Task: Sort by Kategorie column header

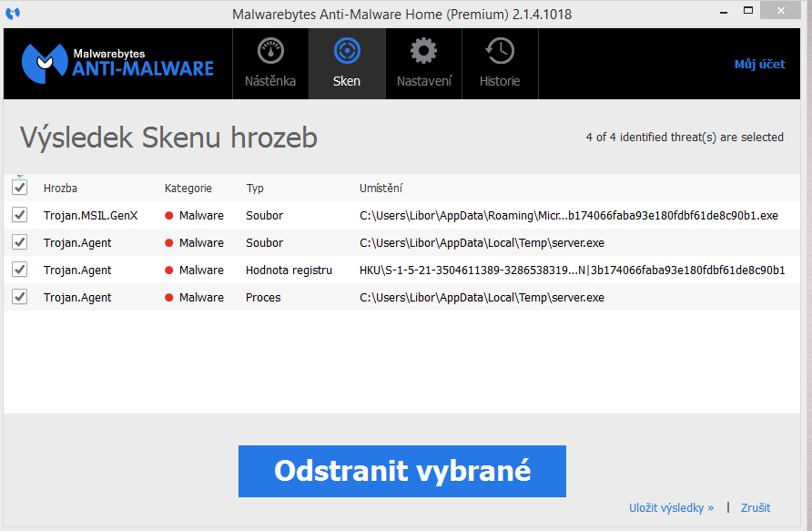Action: tap(188, 188)
